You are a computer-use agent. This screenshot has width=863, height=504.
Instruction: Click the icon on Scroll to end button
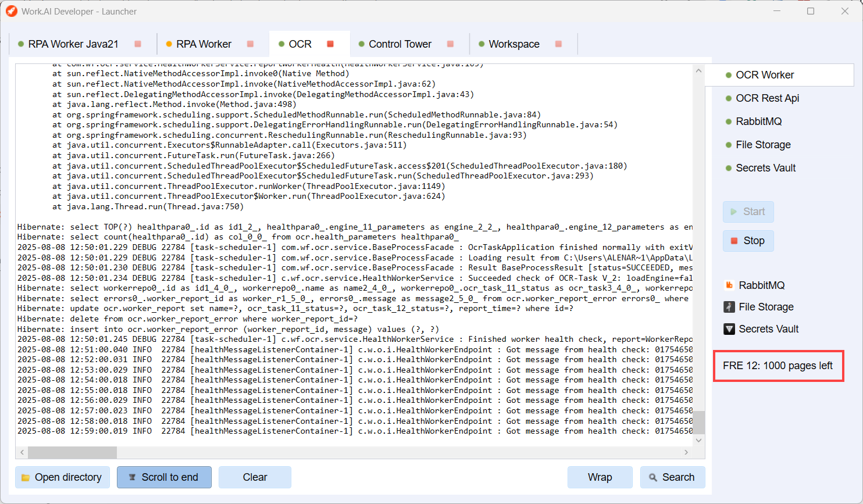coord(132,477)
